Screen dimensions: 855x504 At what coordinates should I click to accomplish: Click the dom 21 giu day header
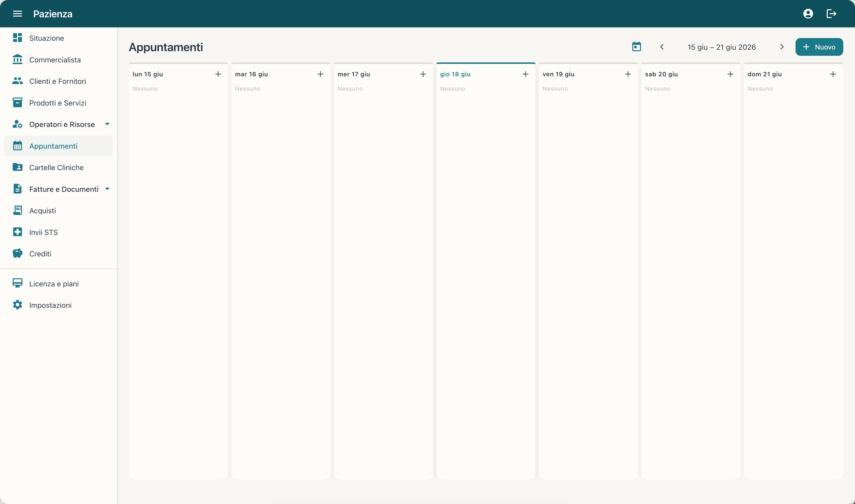[x=764, y=74]
